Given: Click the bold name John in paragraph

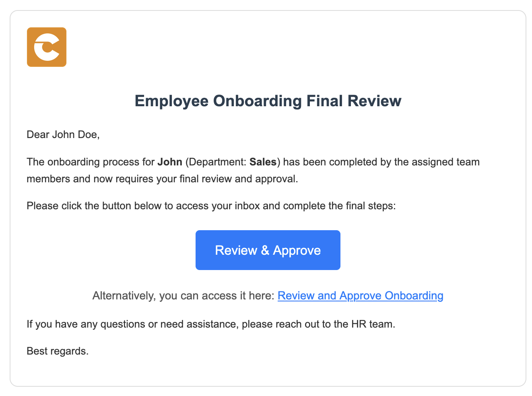Looking at the screenshot, I should tap(170, 162).
